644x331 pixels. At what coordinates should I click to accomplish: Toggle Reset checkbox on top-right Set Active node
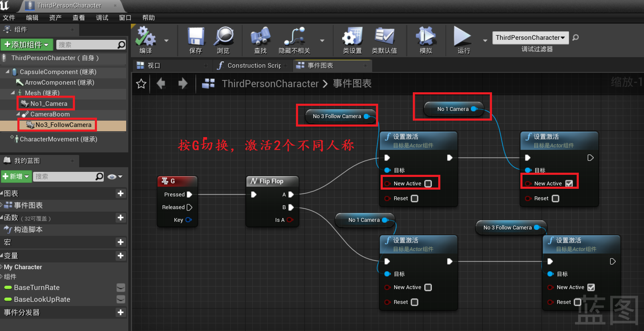tap(556, 198)
